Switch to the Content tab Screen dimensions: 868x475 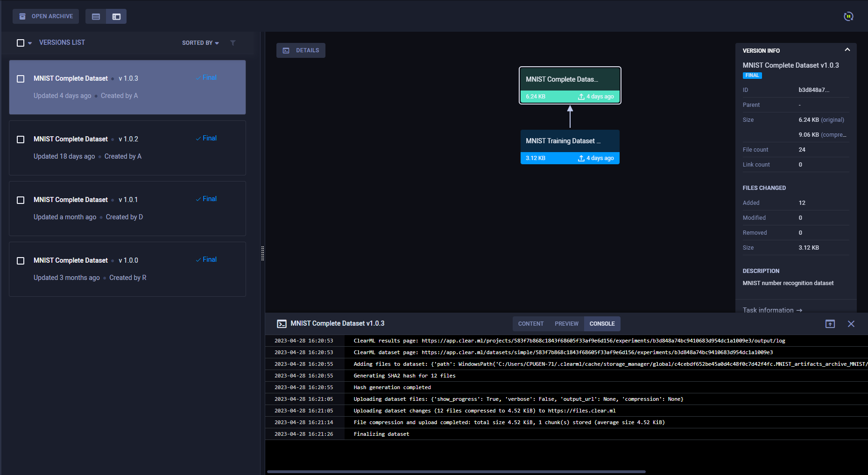(x=530, y=324)
